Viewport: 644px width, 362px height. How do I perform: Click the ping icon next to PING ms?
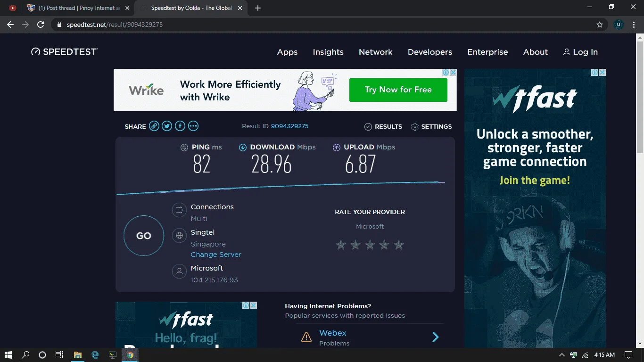(x=184, y=148)
